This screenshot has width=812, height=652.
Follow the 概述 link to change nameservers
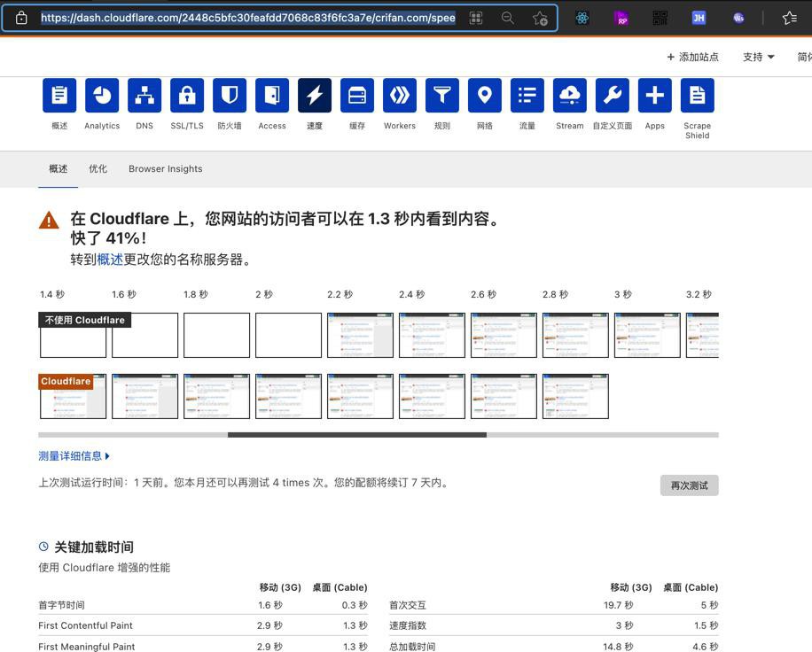click(x=110, y=260)
